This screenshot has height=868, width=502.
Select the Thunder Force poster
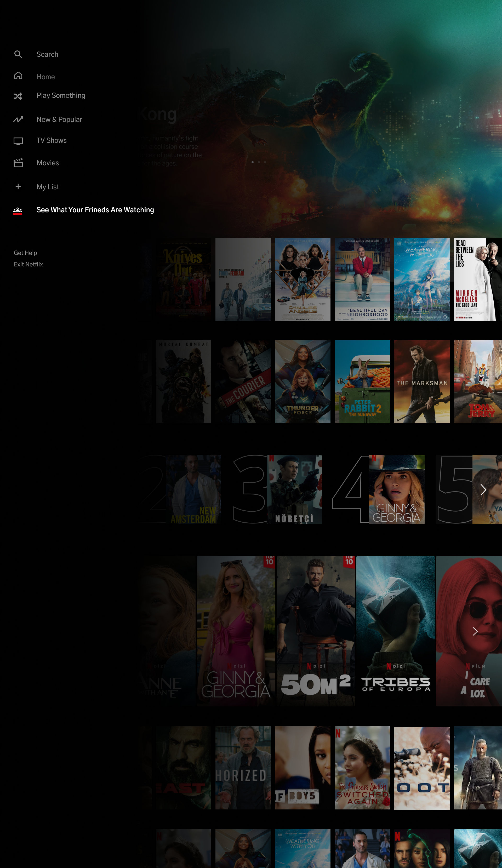303,382
